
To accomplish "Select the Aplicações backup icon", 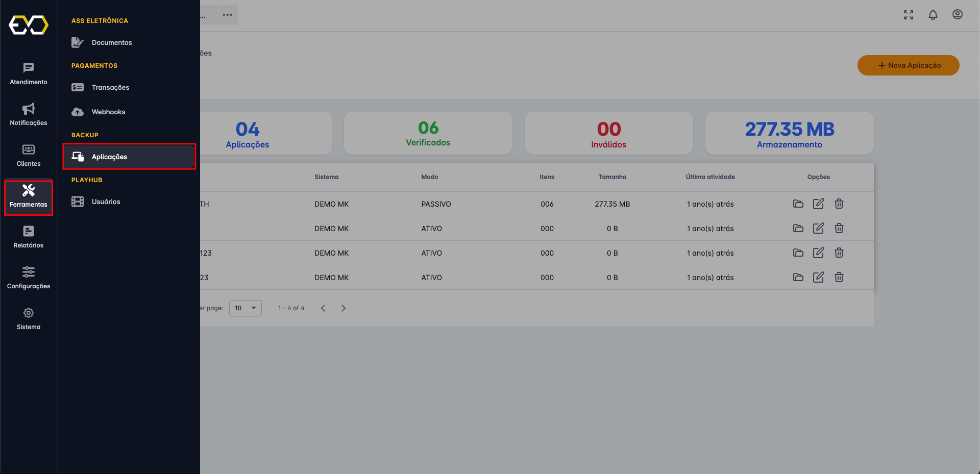I will [x=78, y=157].
